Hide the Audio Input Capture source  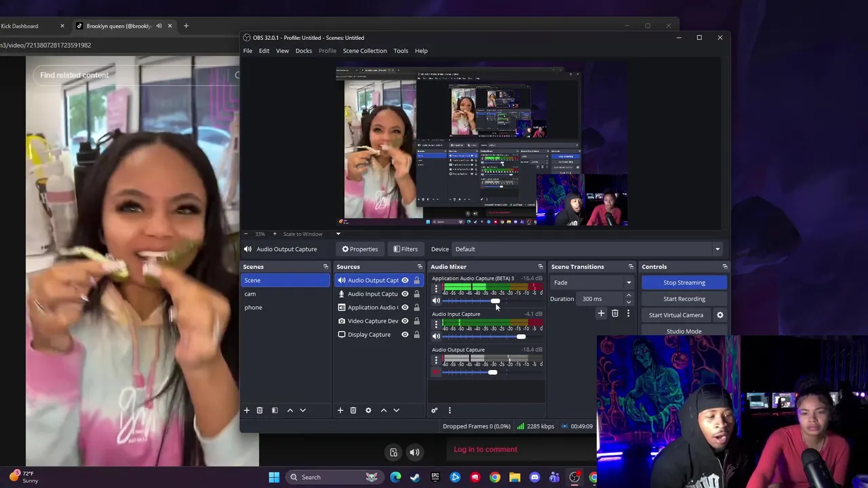pyautogui.click(x=405, y=293)
